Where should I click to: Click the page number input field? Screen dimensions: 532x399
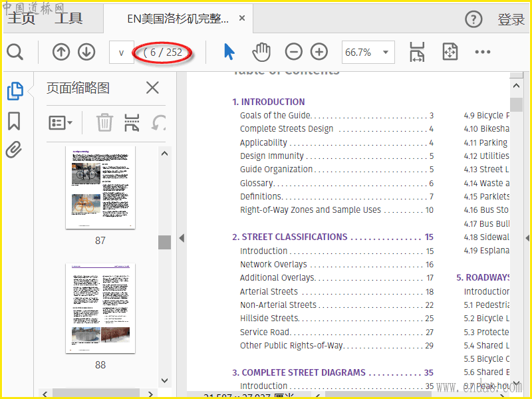click(121, 53)
